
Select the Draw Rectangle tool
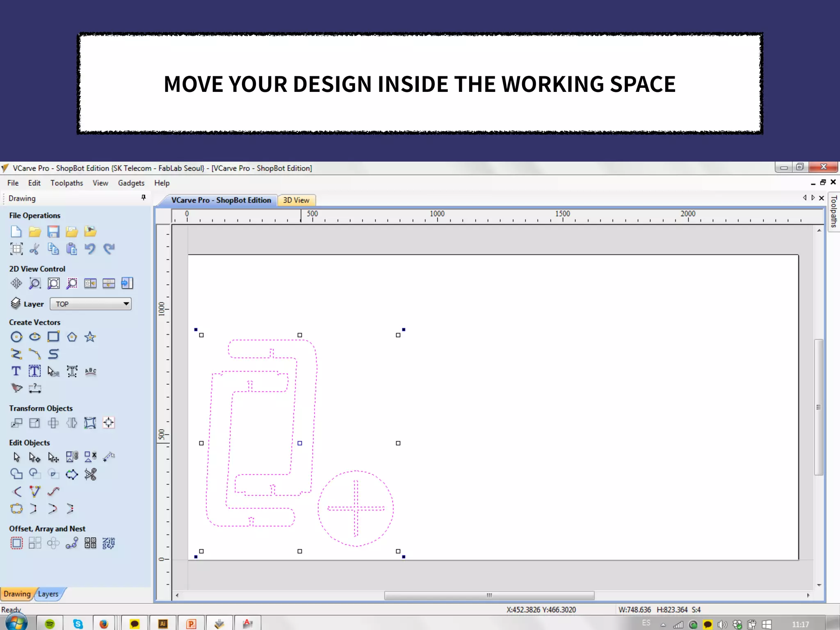pyautogui.click(x=53, y=337)
